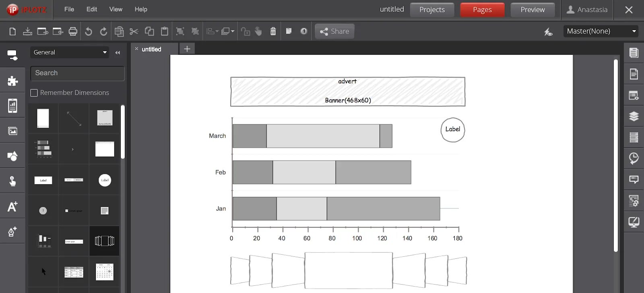Click the duplicate icon left of scissors
Viewport: 644px width, 293px height.
[x=119, y=31]
